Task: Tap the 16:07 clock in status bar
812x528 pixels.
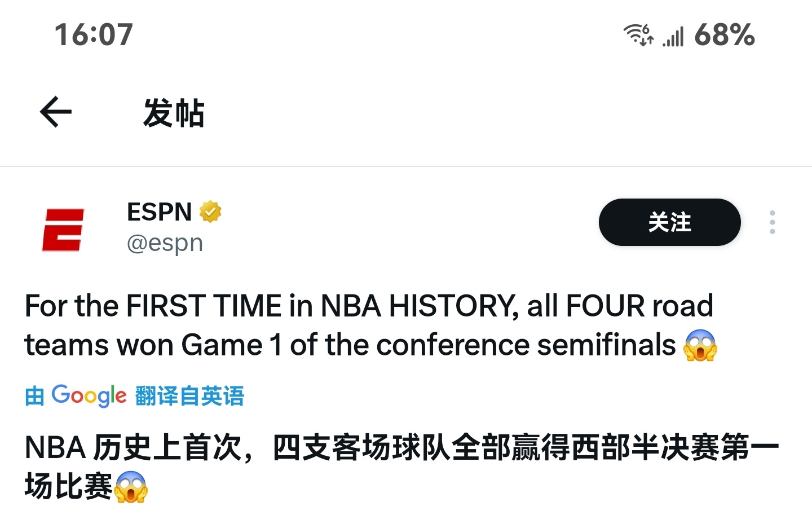Action: [94, 34]
